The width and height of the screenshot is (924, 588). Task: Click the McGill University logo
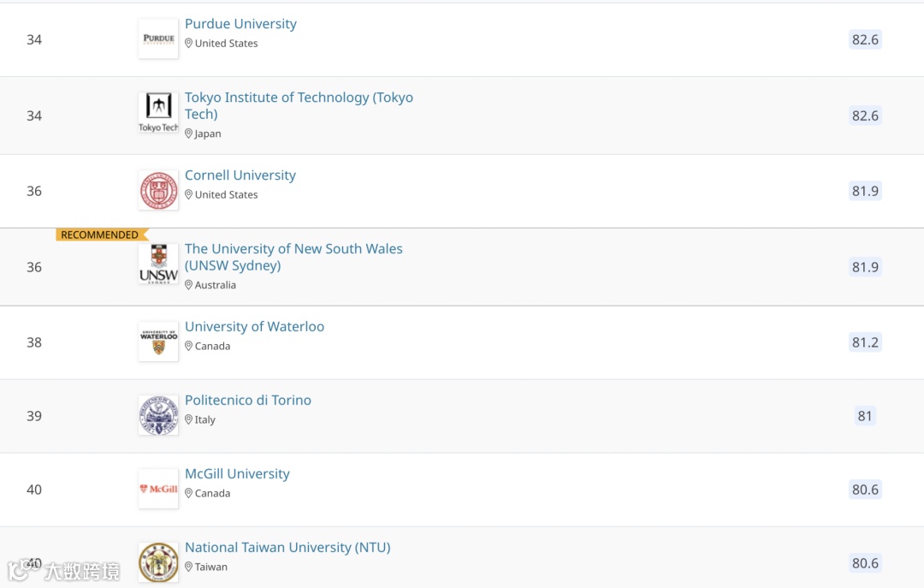(x=158, y=489)
